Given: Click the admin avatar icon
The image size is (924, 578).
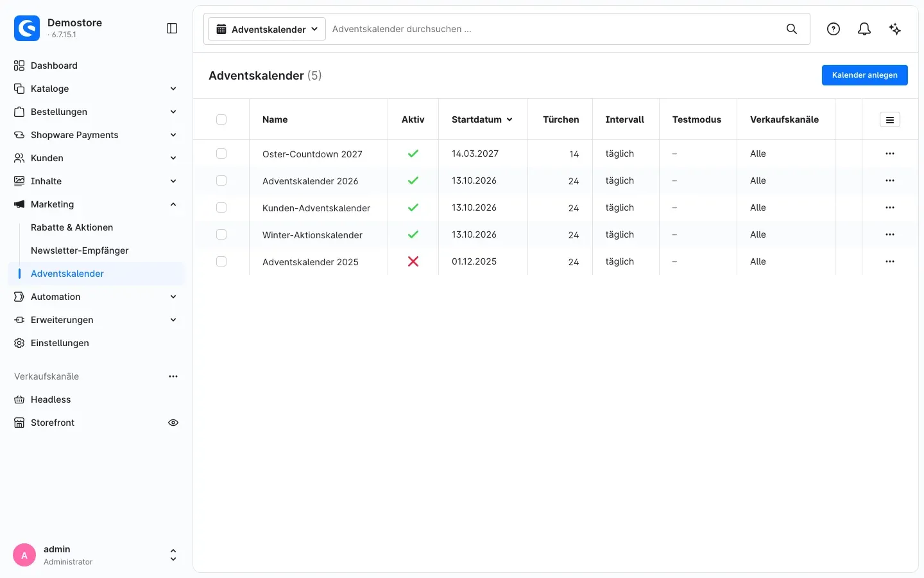Looking at the screenshot, I should coord(24,556).
